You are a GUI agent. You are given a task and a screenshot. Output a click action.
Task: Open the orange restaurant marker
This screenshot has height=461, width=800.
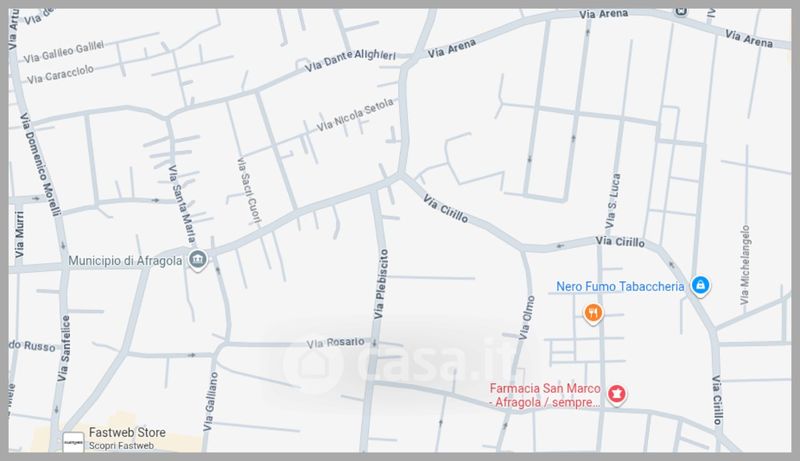pyautogui.click(x=593, y=314)
